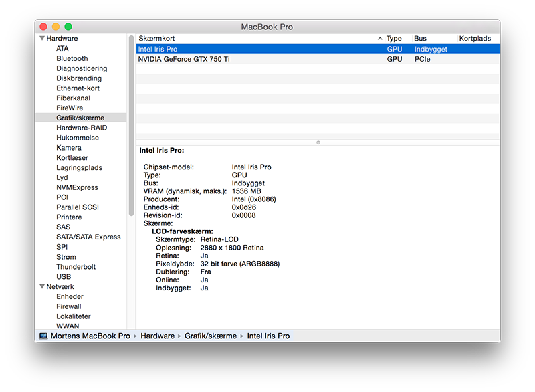Collapse the Netværk section triangle

[41, 287]
